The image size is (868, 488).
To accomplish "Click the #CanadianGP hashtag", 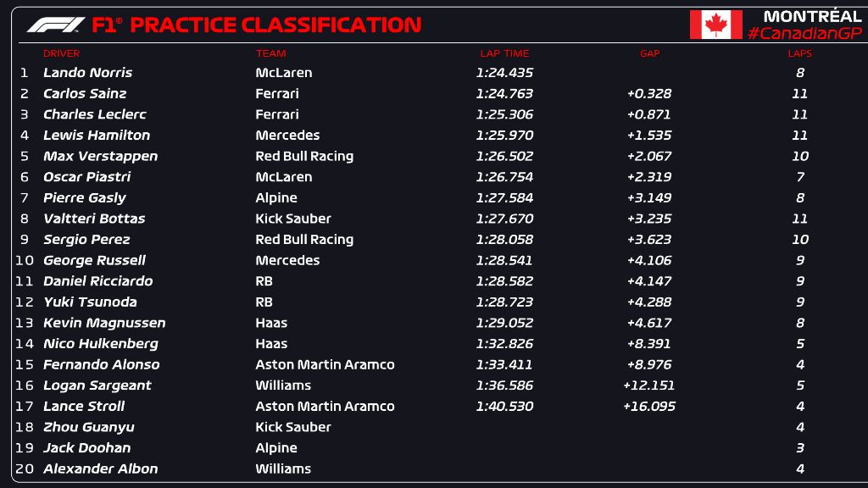I will coord(804,33).
